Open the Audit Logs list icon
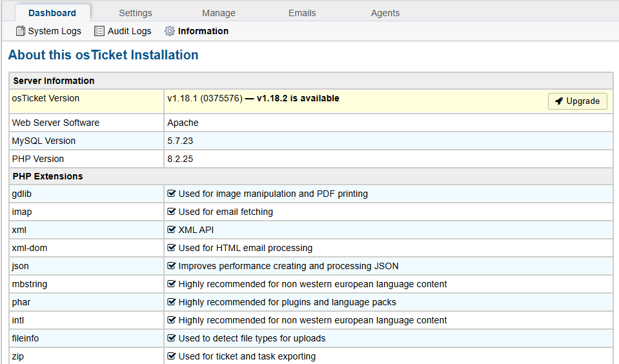The height and width of the screenshot is (364, 619). (x=99, y=31)
